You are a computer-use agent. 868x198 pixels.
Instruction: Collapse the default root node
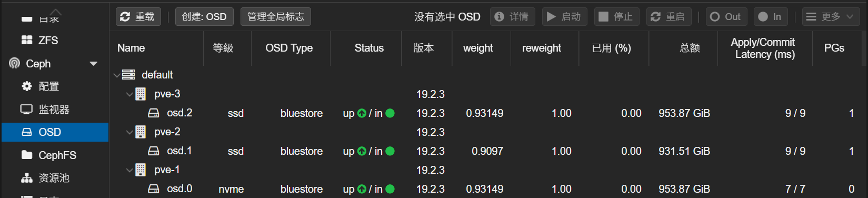[x=117, y=75]
